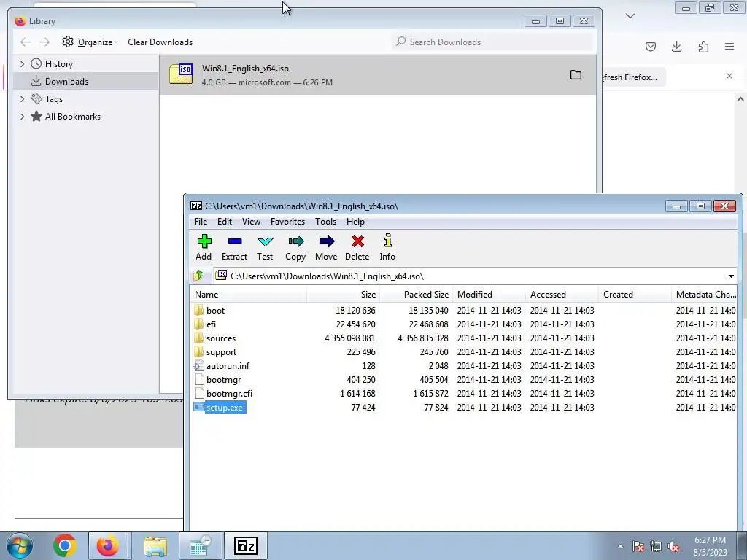This screenshot has width=747, height=560.
Task: Click Clear Downloads in the Library
Action: 160,42
